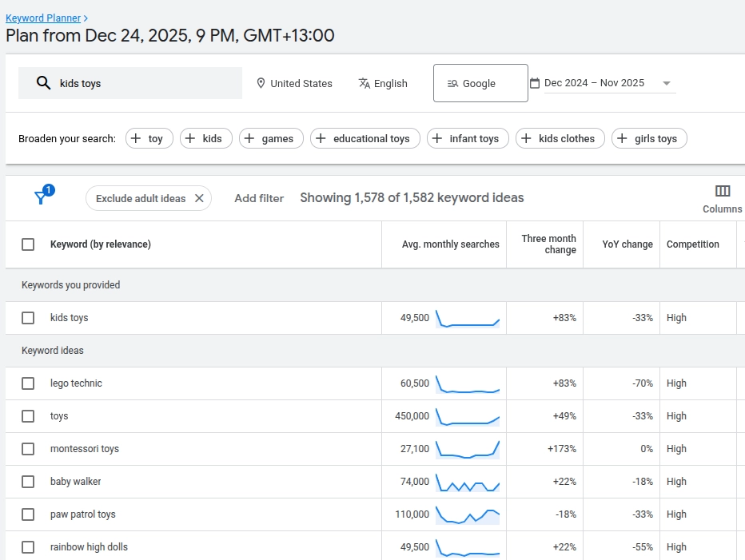745x560 pixels.
Task: Check the checkbox for the toys row
Action: (x=28, y=416)
